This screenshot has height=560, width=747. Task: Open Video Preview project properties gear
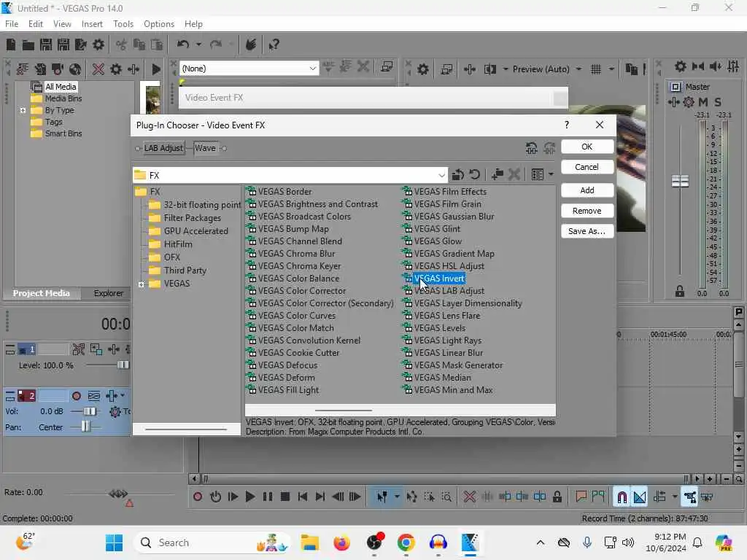point(423,69)
